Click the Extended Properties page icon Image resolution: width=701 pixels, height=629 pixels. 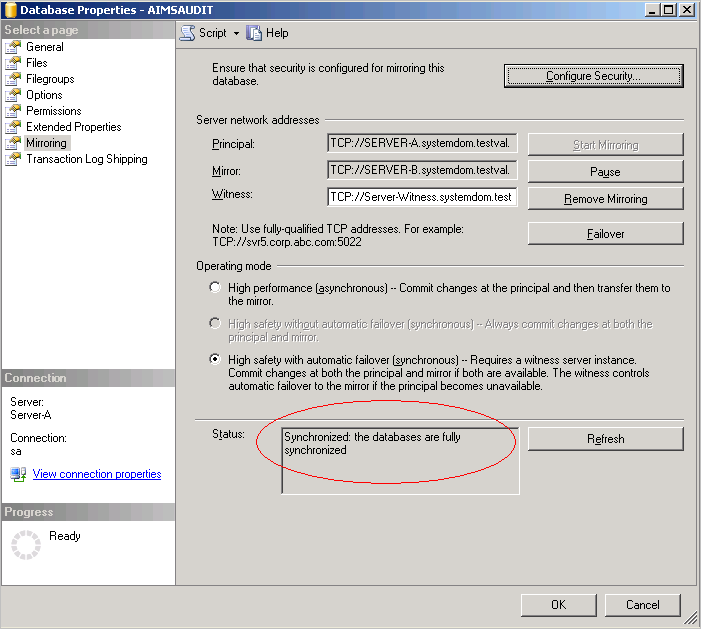point(13,127)
